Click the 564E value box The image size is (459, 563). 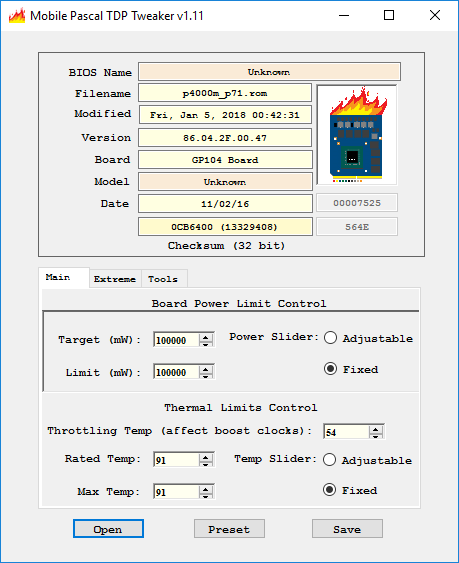[x=357, y=227]
